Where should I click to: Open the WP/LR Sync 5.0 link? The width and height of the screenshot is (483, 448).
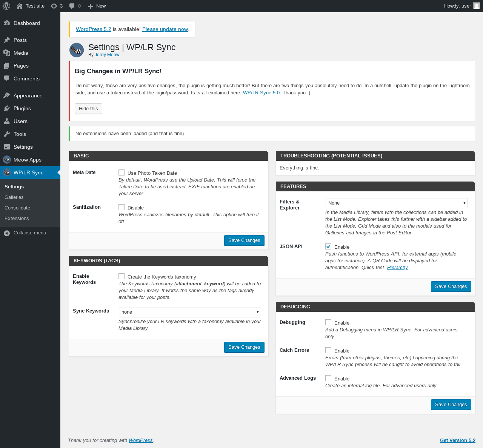[x=261, y=93]
